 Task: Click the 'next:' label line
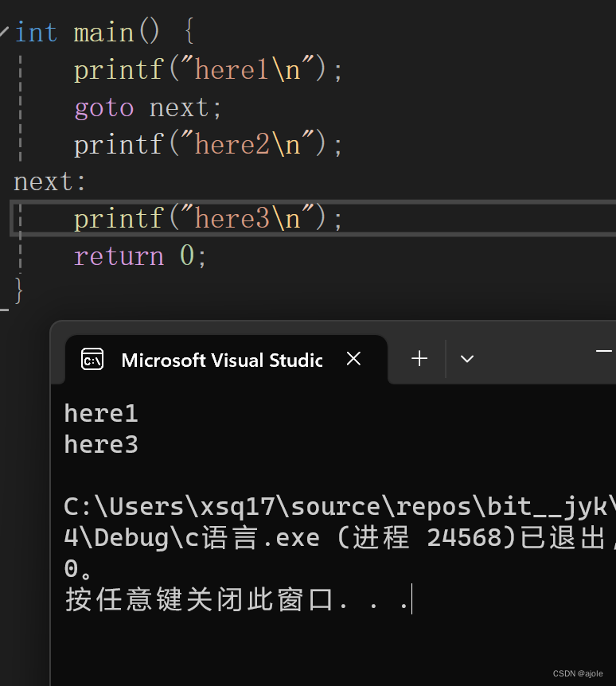point(50,181)
